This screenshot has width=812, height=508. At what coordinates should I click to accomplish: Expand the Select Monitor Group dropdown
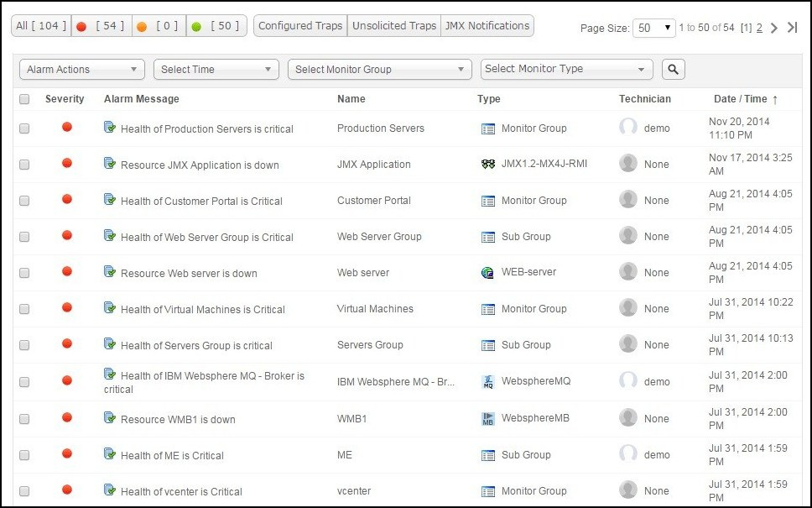tap(380, 70)
